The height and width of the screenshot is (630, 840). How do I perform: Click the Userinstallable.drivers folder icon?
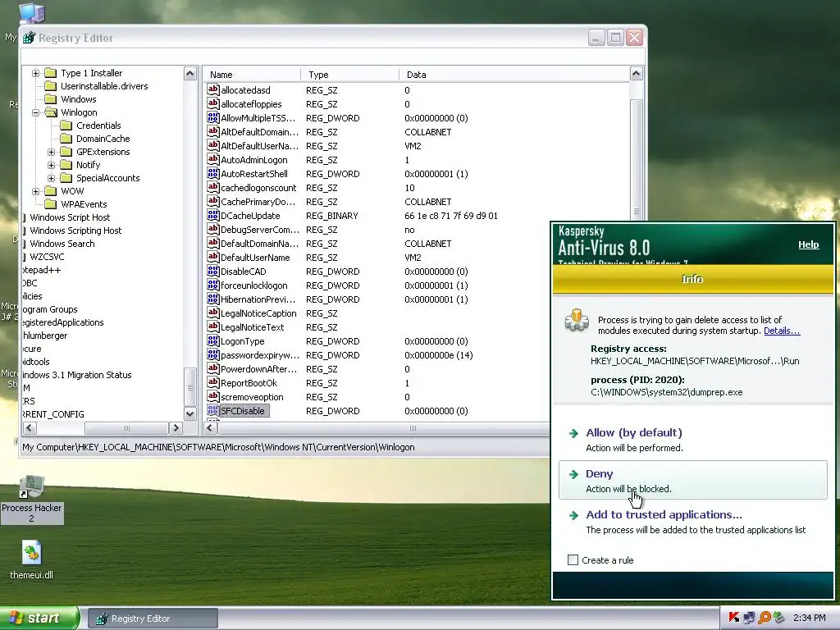click(x=50, y=85)
